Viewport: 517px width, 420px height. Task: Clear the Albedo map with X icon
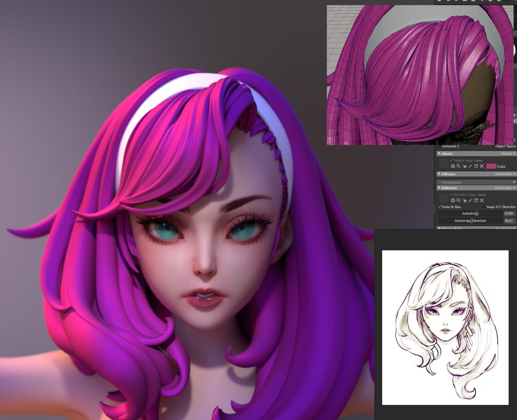click(x=482, y=166)
